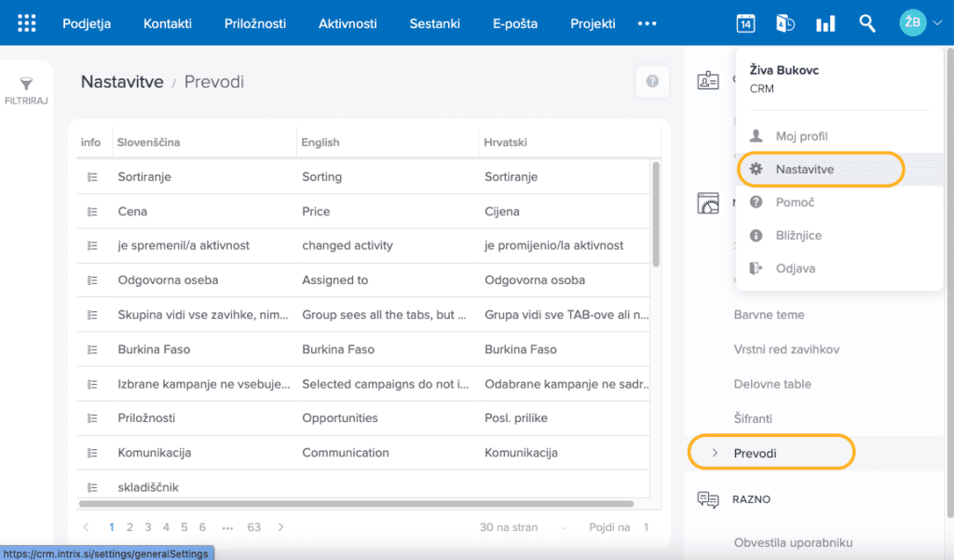Open the apps grid launcher icon
954x560 pixels.
click(x=27, y=23)
